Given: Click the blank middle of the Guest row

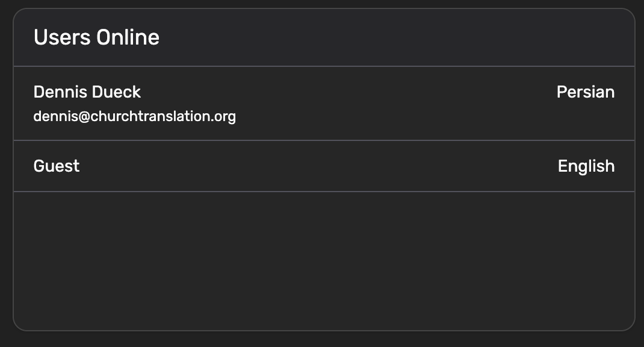Looking at the screenshot, I should pyautogui.click(x=319, y=166).
